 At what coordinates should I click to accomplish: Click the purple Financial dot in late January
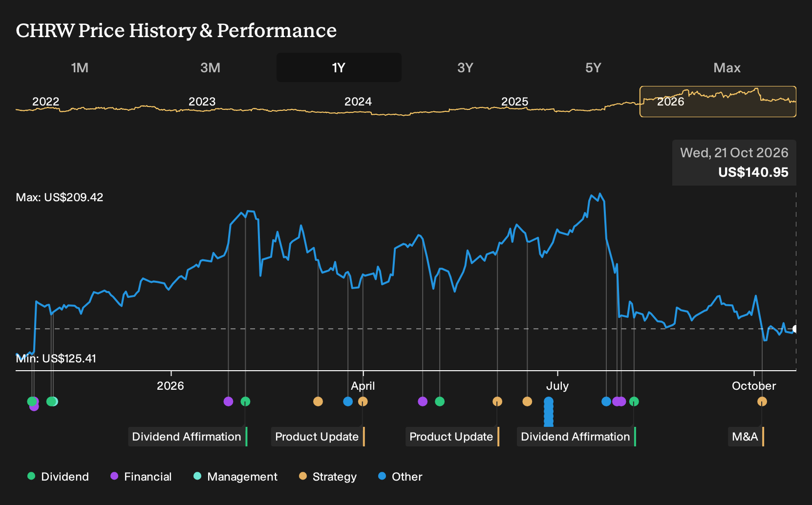[x=228, y=401]
